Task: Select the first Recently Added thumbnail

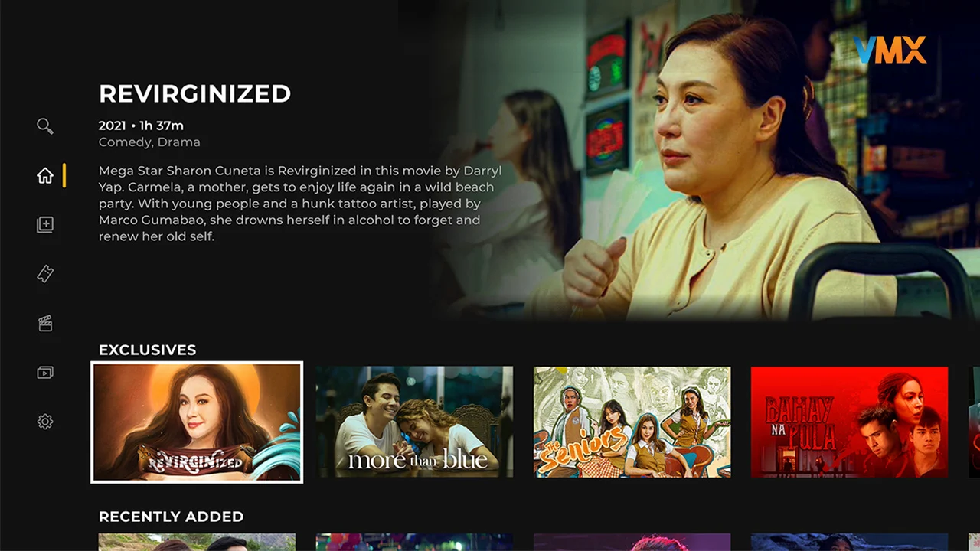Action: click(x=197, y=543)
